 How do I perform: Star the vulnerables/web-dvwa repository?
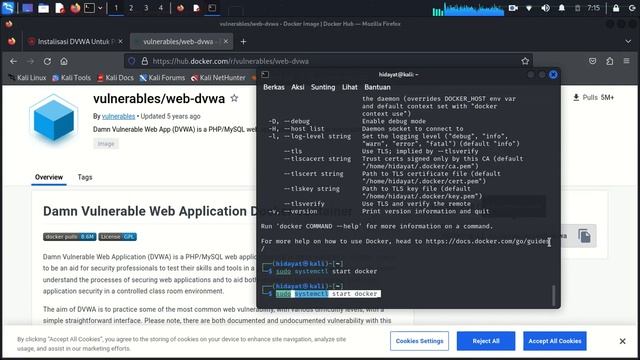[x=234, y=98]
